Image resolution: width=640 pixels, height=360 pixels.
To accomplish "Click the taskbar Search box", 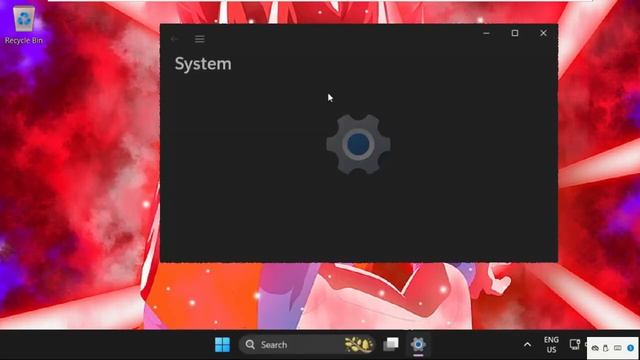I will point(307,344).
